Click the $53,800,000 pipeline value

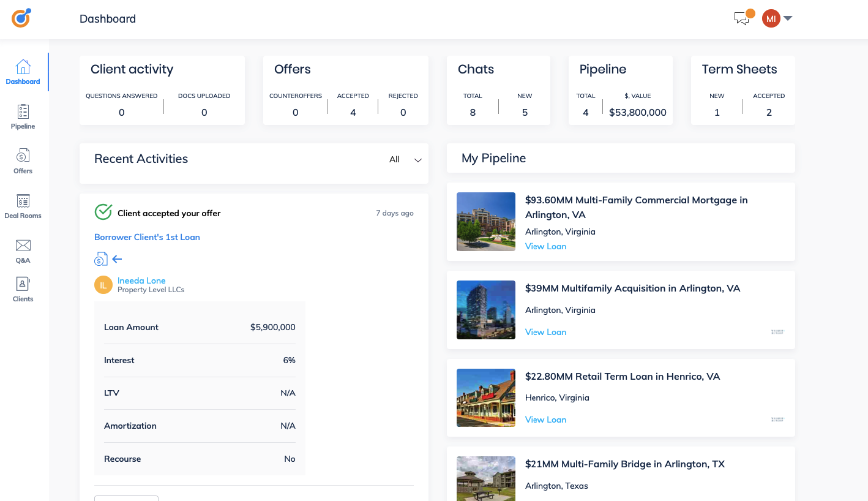click(x=638, y=113)
